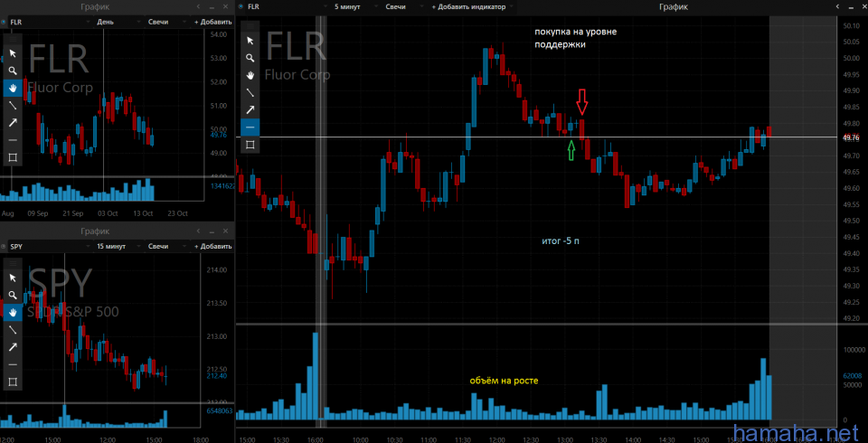Select the rectangle tool in FLR 5-minute chart
The height and width of the screenshot is (443, 868).
click(250, 145)
